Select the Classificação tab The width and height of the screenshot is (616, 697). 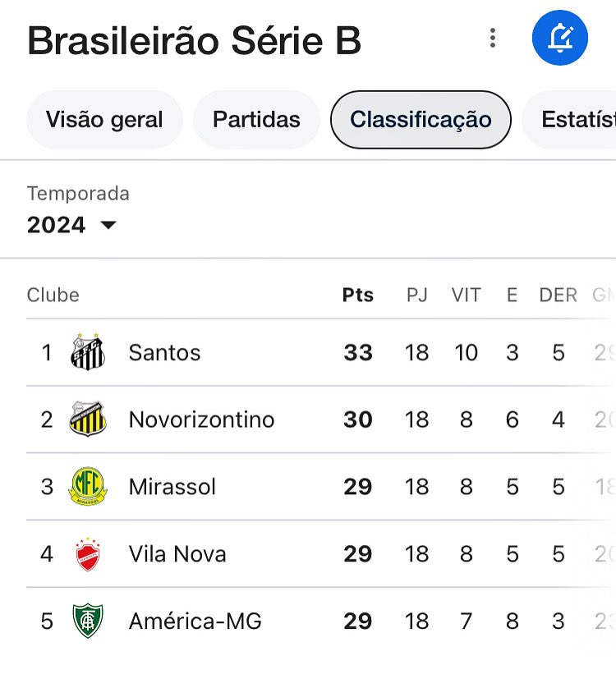click(421, 120)
